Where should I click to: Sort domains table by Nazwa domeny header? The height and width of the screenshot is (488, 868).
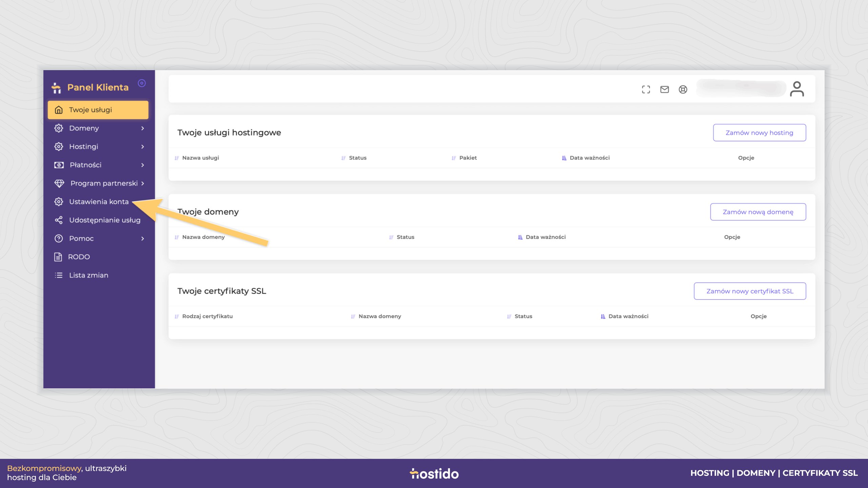point(203,237)
